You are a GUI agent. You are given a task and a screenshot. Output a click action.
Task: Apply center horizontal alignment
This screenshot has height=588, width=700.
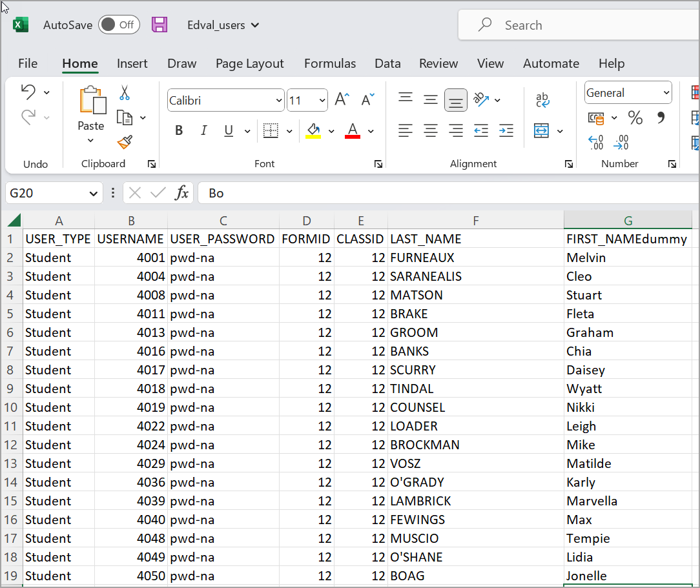431,131
